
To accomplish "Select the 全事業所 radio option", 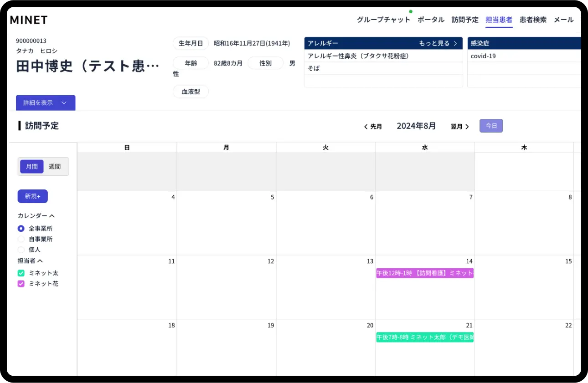I will click(x=21, y=229).
